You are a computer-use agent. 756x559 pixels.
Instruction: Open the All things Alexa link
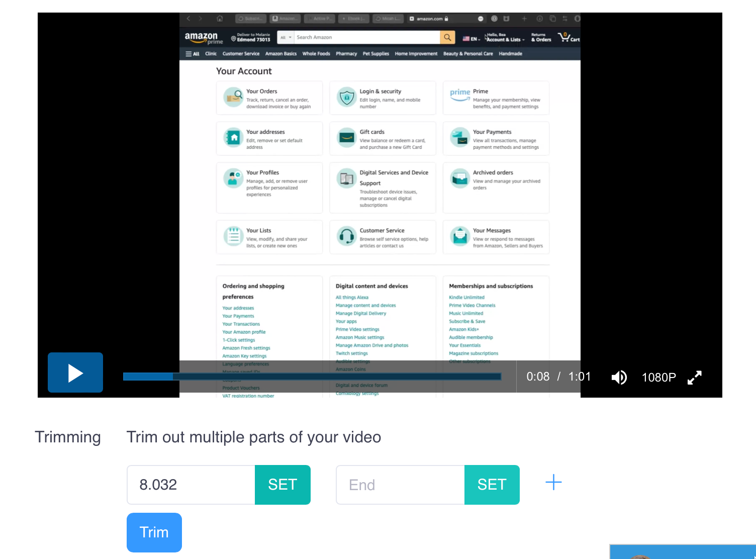tap(352, 298)
